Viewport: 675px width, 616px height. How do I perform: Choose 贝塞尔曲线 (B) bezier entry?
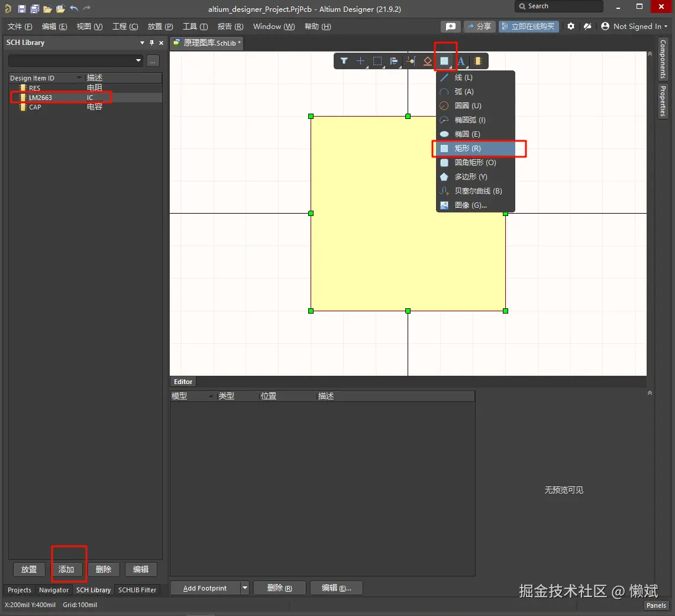(x=475, y=191)
